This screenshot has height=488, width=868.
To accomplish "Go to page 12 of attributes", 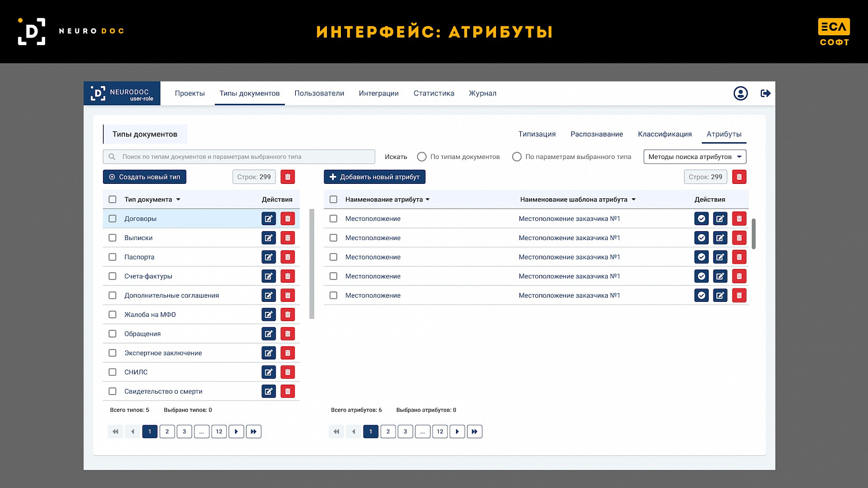I will (440, 431).
